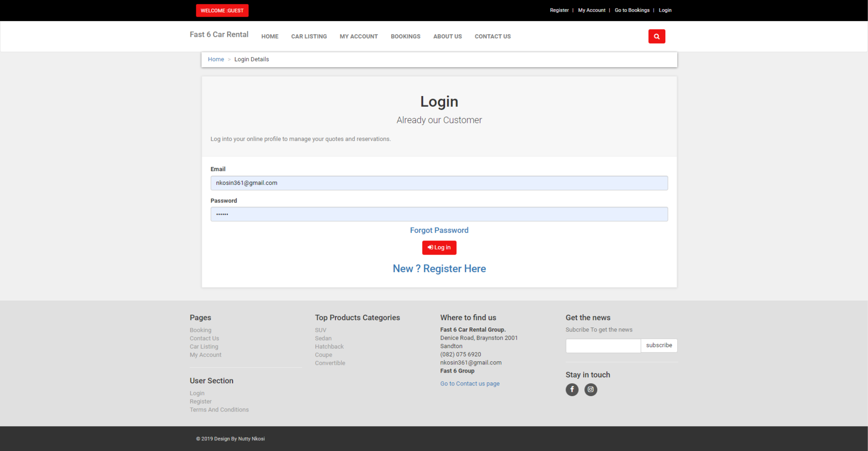Go to Home via breadcrumb link
The image size is (868, 451).
[216, 59]
